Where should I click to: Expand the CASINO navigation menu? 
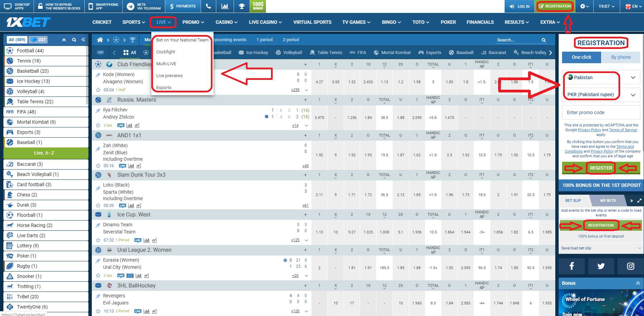[226, 22]
